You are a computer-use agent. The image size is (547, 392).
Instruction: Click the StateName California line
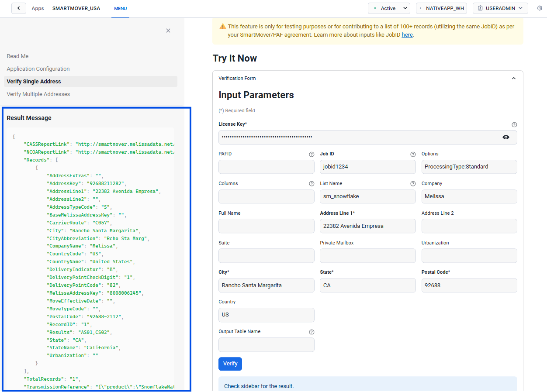point(83,348)
